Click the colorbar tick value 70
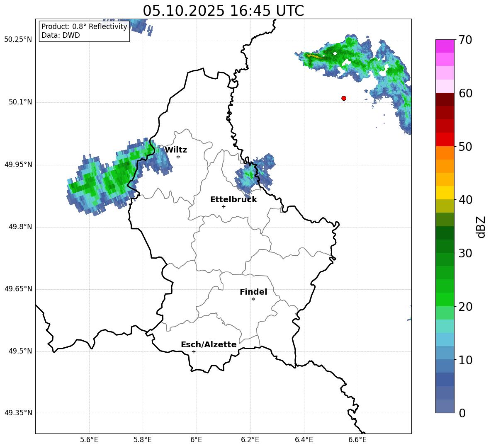491x448 pixels. 466,40
